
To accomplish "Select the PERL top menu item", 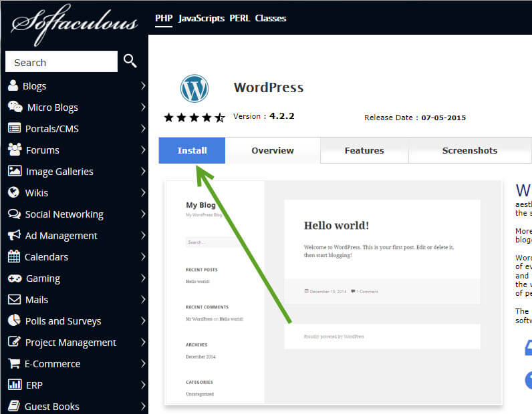I will click(239, 18).
